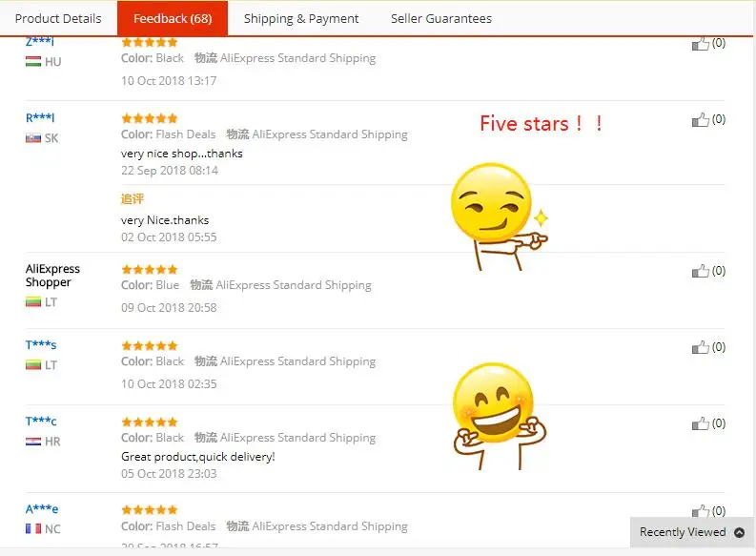The image size is (756, 556).
Task: Give thumbs-up to T***s review
Action: pos(700,347)
